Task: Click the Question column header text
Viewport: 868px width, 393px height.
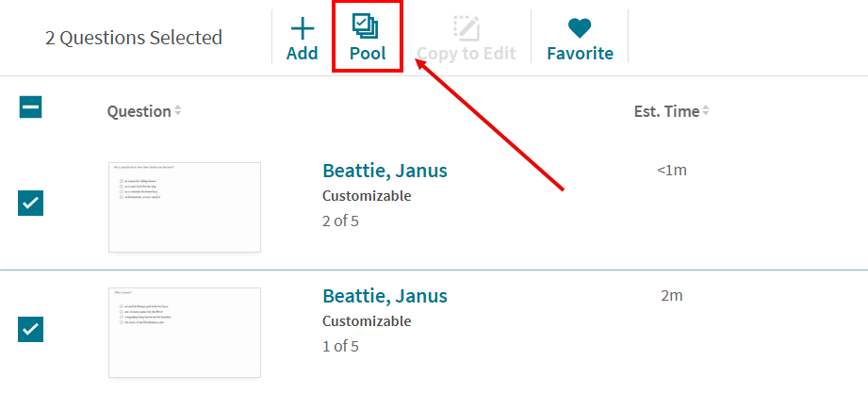Action: click(x=139, y=111)
